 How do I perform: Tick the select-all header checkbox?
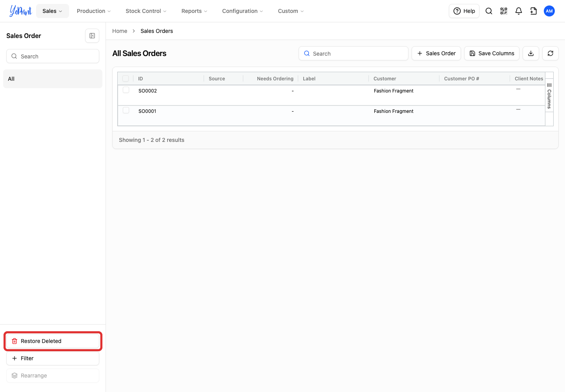[x=126, y=78]
